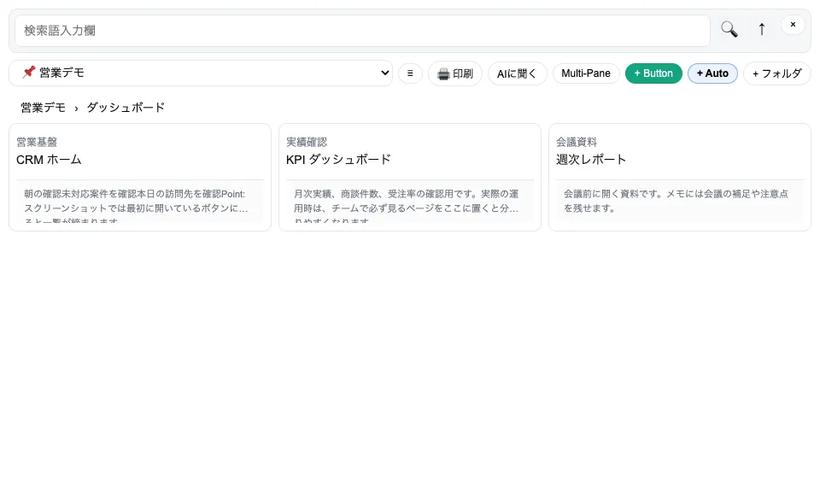Click the ≡ hamburger menu button
Image resolution: width=820 pixels, height=504 pixels.
pyautogui.click(x=410, y=73)
